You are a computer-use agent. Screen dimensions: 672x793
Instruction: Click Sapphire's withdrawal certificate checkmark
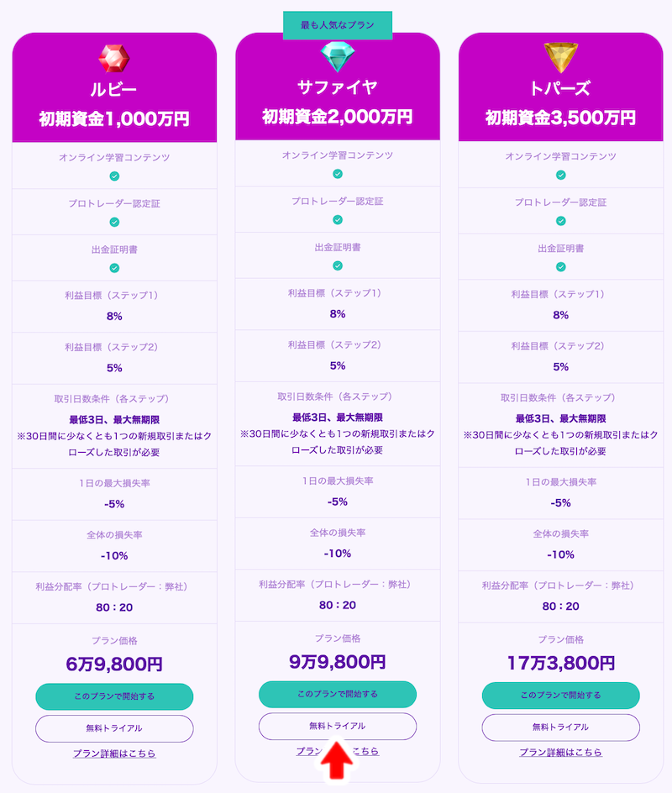click(x=338, y=266)
